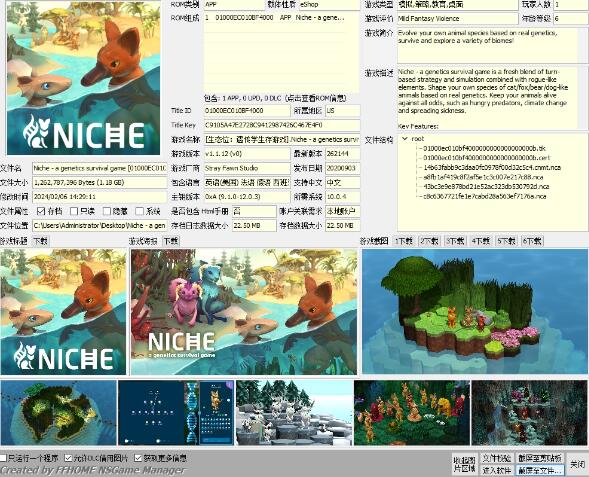This screenshot has width=589, height=477.
Task: Click the 发布日期 field showing 20200903
Action: [x=343, y=168]
